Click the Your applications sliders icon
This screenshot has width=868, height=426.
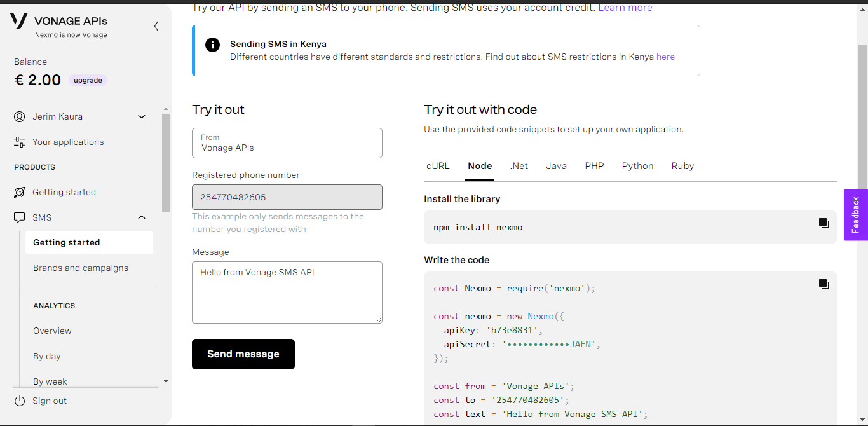(x=20, y=142)
